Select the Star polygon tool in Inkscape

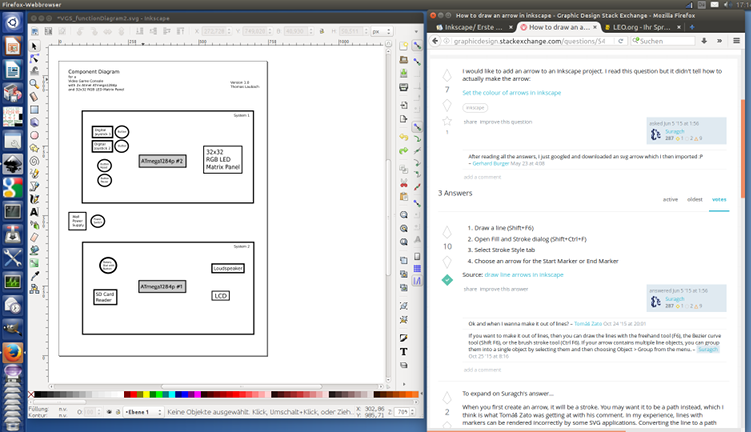pyautogui.click(x=34, y=148)
